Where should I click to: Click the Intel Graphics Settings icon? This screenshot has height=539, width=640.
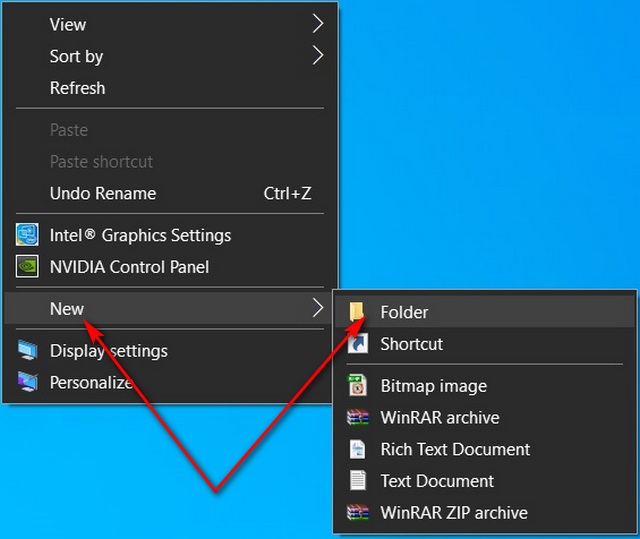pos(27,235)
